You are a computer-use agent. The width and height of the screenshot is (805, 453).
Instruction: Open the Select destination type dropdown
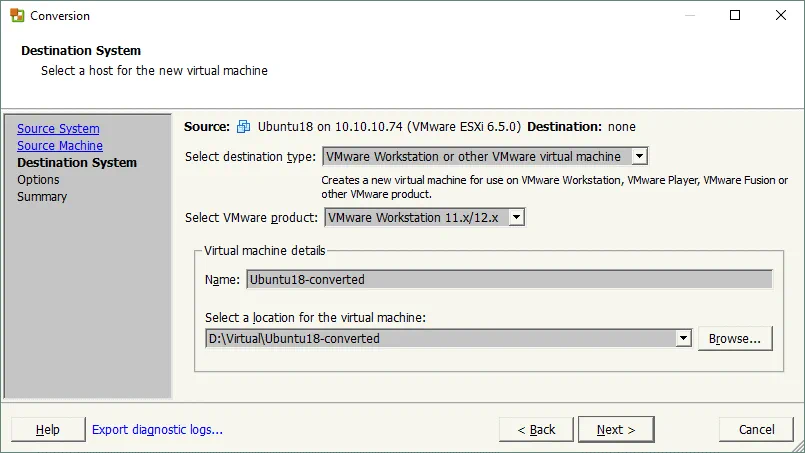click(x=640, y=157)
